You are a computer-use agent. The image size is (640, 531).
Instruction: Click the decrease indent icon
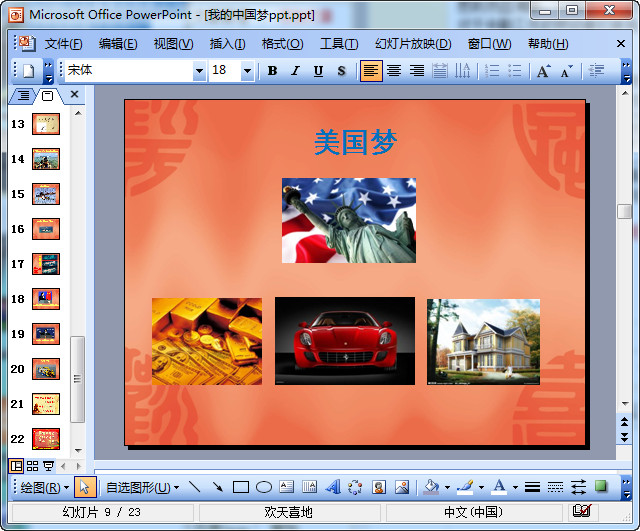click(x=596, y=71)
